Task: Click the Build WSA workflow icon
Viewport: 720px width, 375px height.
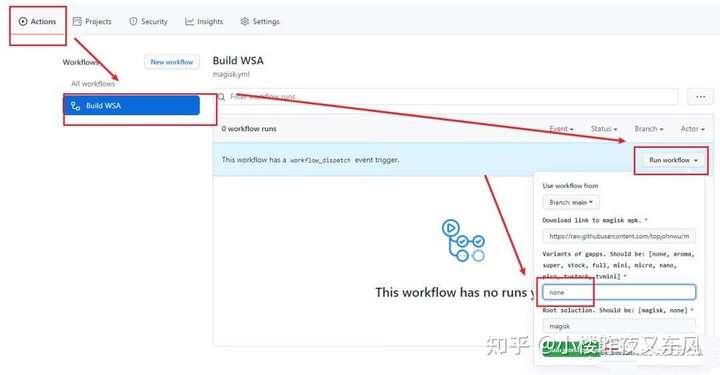Action: 76,106
